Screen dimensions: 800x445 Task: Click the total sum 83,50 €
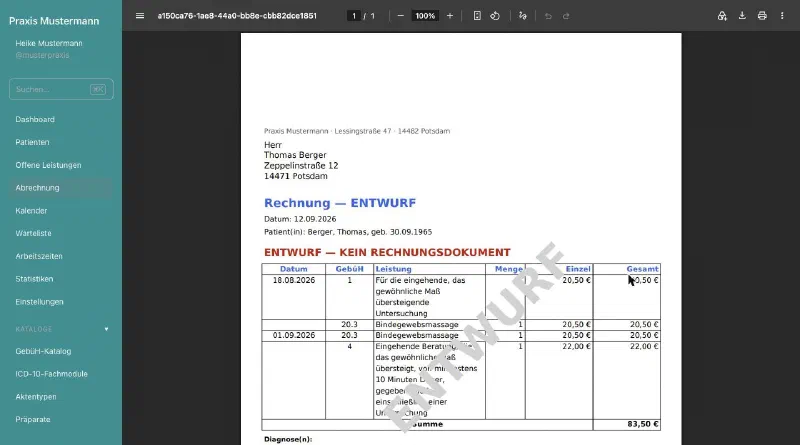(x=643, y=424)
